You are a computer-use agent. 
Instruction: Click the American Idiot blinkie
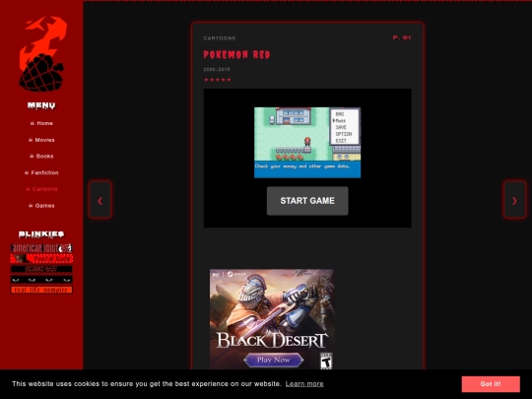click(41, 248)
